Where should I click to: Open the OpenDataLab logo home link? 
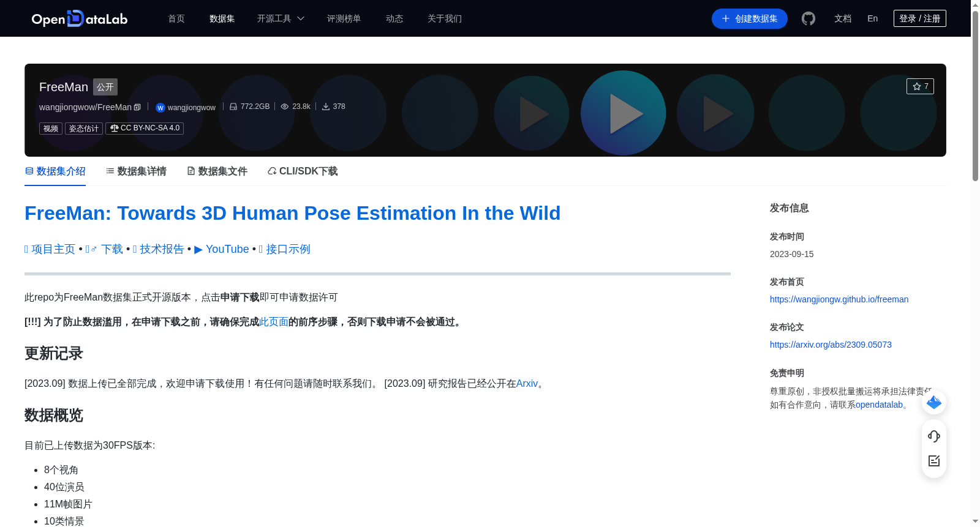point(80,18)
